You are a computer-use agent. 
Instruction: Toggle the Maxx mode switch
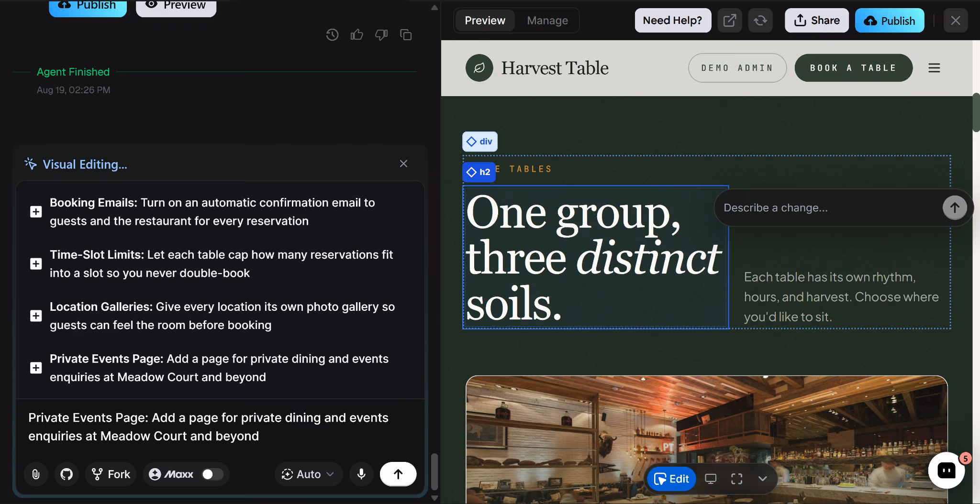(212, 474)
